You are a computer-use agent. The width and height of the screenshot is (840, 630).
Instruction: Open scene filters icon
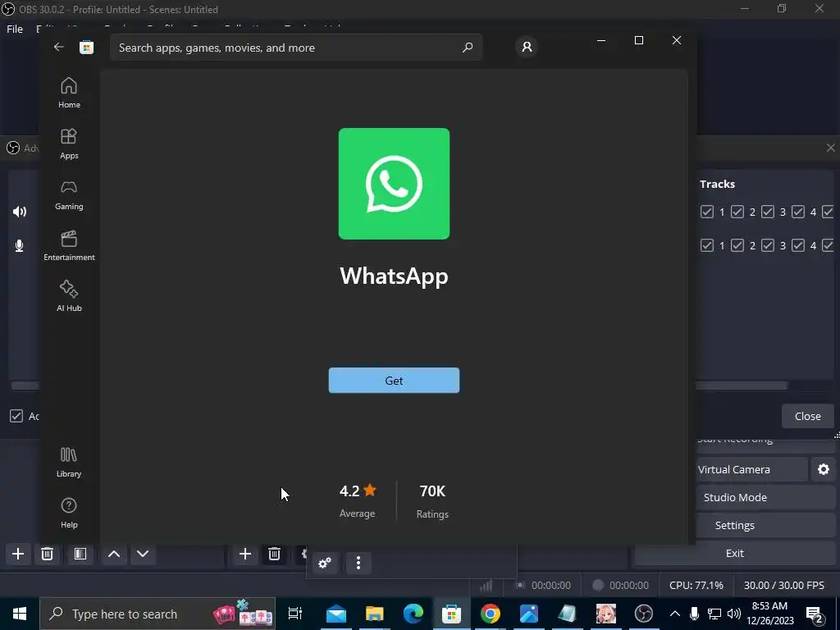tap(80, 554)
